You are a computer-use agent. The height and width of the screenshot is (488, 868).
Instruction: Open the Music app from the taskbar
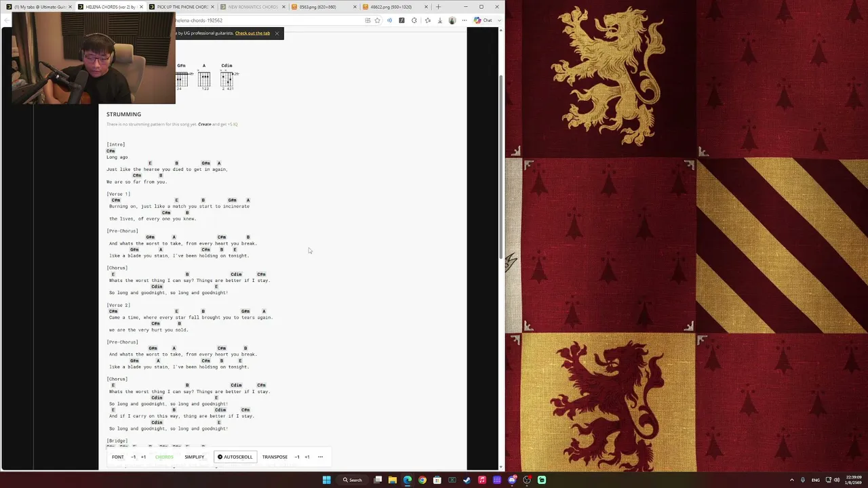[x=482, y=480]
